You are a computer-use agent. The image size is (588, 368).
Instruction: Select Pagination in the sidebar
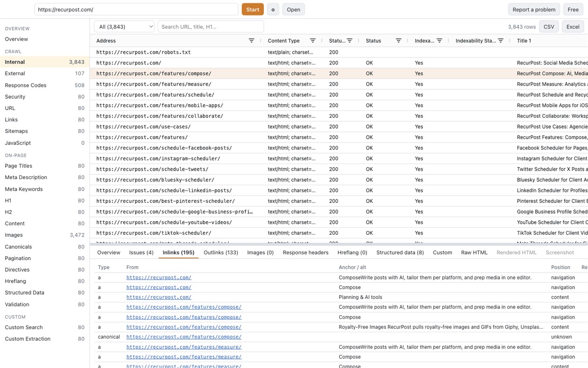[x=45, y=258]
